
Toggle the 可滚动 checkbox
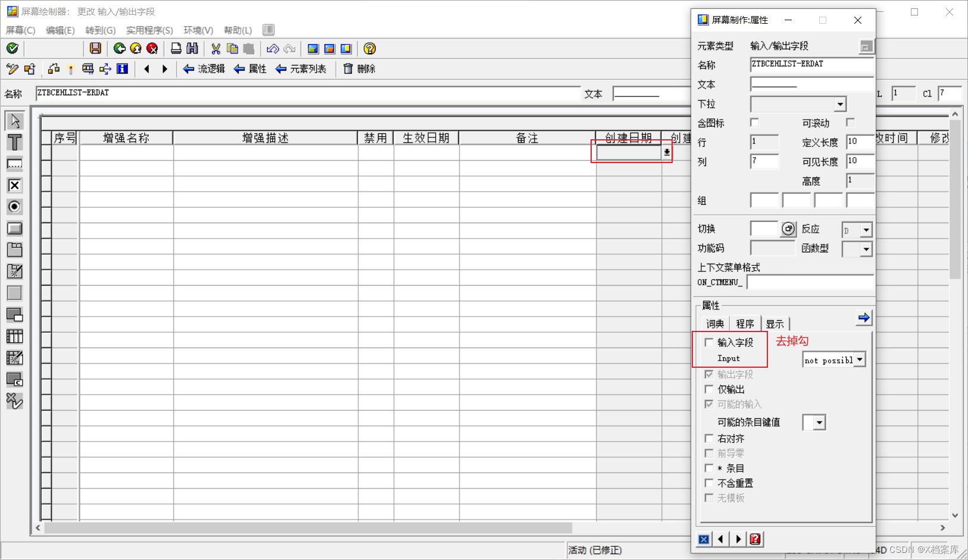(x=851, y=123)
